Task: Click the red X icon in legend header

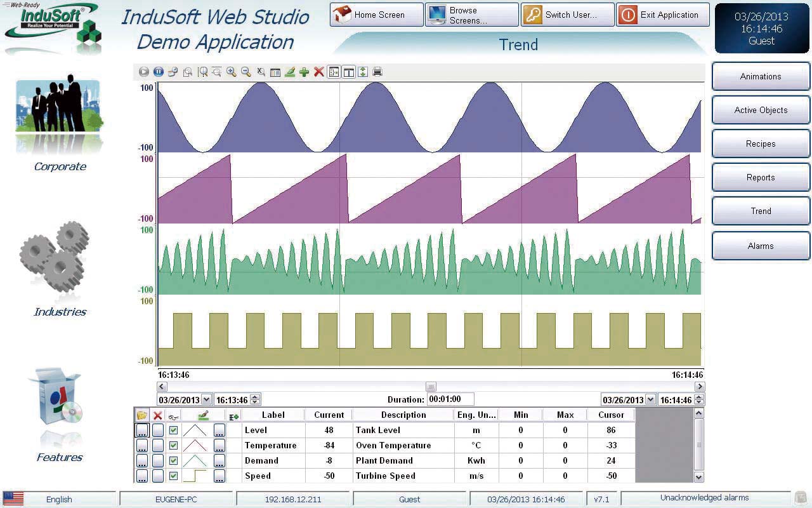Action: (x=158, y=415)
